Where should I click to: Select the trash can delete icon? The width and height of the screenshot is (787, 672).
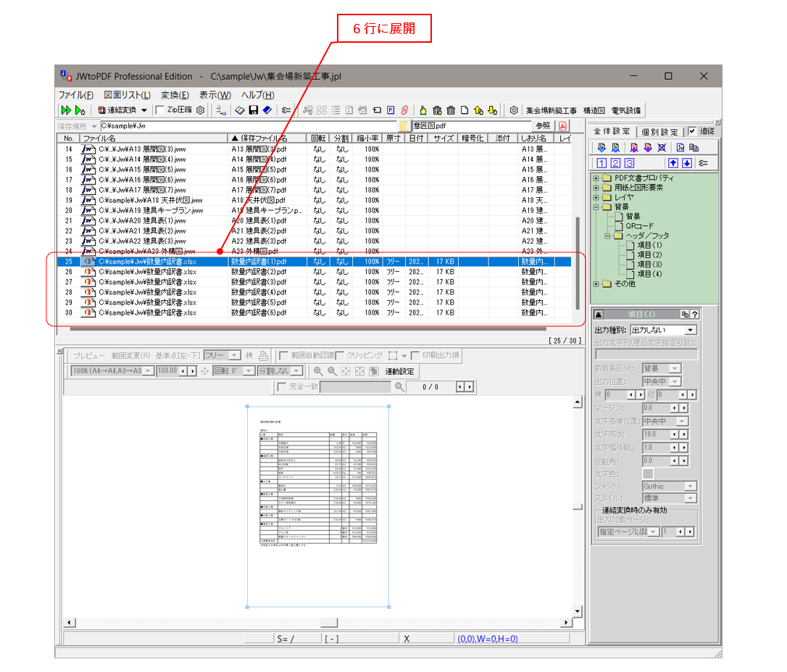pos(451,110)
